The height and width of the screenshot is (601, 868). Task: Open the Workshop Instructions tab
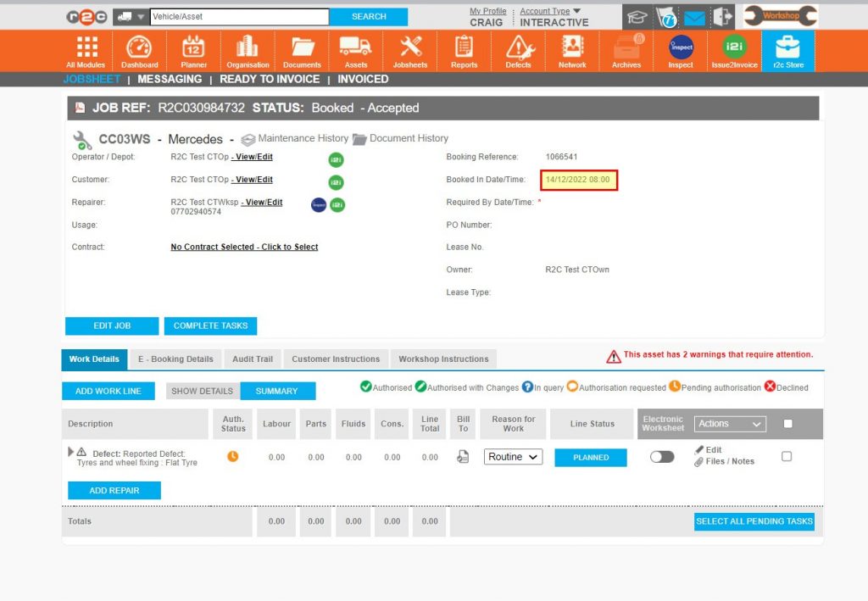pyautogui.click(x=444, y=359)
